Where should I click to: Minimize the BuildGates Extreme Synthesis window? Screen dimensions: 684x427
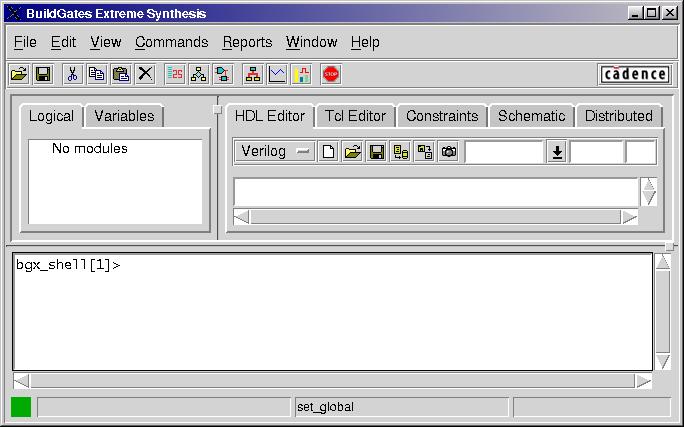pyautogui.click(x=636, y=13)
